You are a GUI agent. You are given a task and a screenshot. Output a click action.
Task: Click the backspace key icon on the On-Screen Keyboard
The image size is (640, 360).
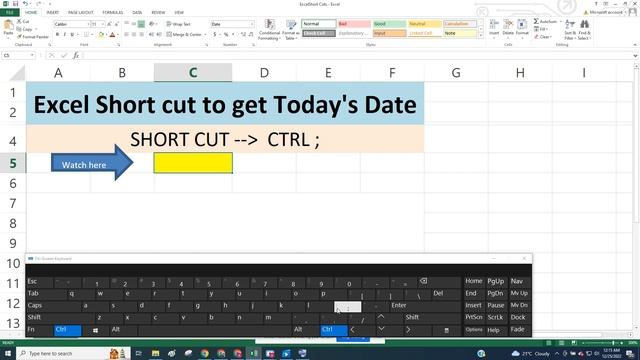pos(423,281)
